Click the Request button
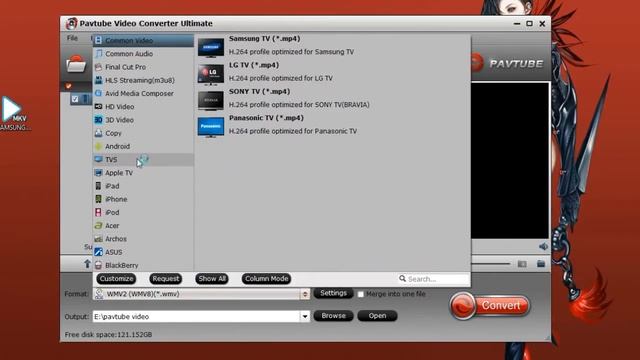Screen dimensions: 640x360 click(x=166, y=279)
